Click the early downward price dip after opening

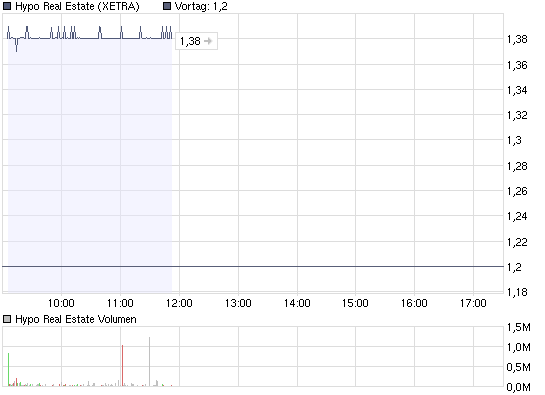tap(16, 45)
